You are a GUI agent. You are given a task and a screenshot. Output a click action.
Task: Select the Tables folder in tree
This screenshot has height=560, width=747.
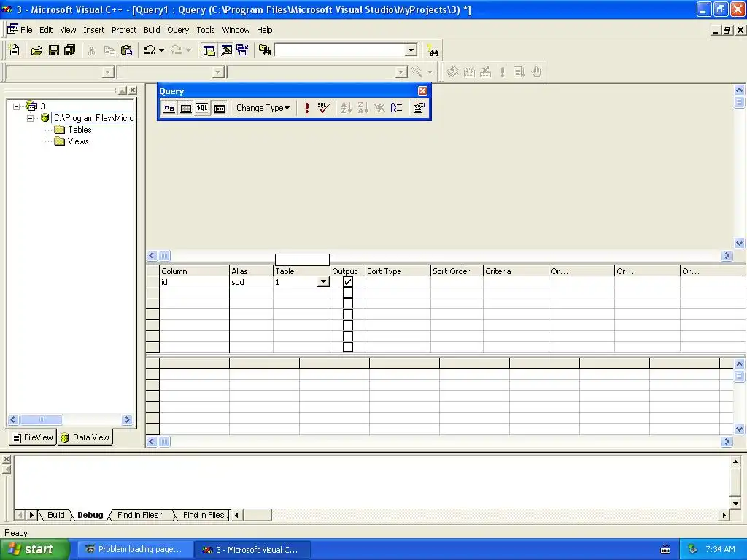click(x=73, y=130)
